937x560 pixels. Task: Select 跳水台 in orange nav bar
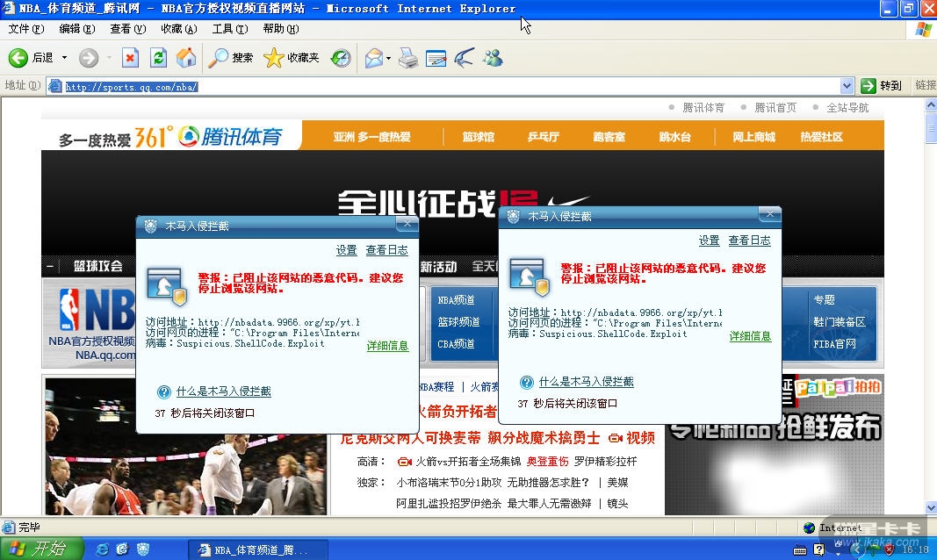point(674,137)
